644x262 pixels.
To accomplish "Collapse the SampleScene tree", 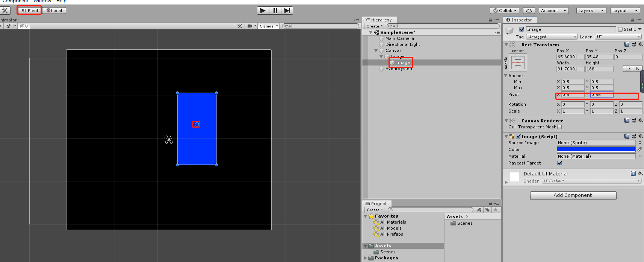I will 371,32.
